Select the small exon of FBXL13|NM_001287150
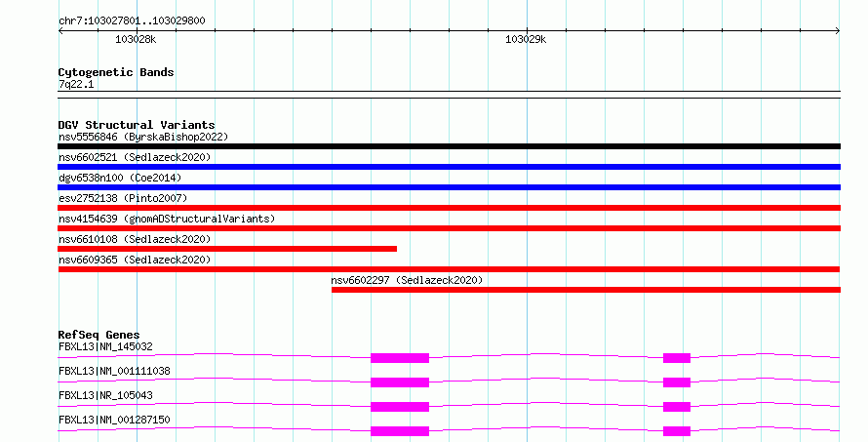This screenshot has width=868, height=442. pos(677,431)
